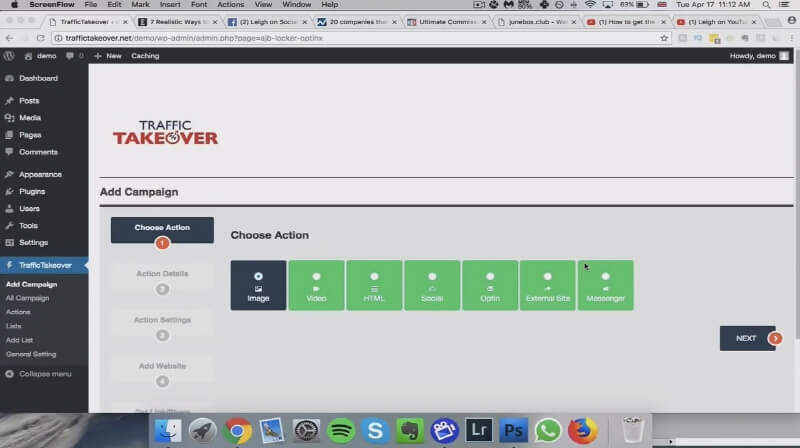Click the Choose Action step button
Screen dimensions: 800x448
162,230
